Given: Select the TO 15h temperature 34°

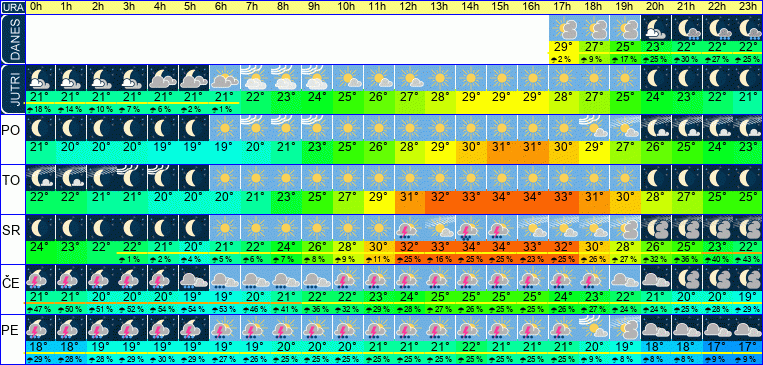Looking at the screenshot, I should [502, 197].
